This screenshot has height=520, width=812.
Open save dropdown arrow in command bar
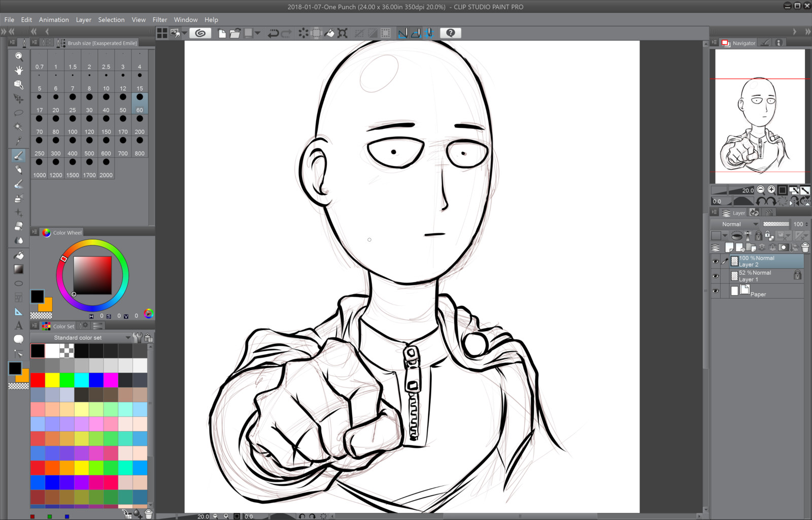tap(258, 33)
